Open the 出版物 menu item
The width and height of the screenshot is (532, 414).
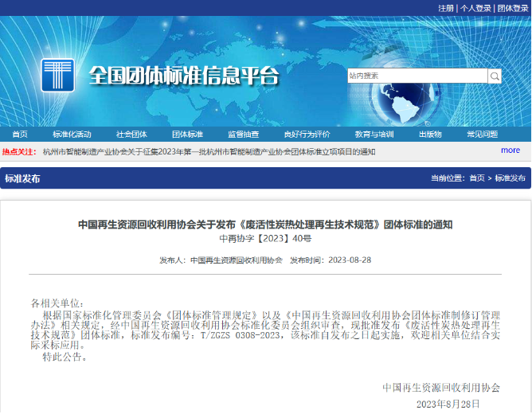click(x=430, y=135)
